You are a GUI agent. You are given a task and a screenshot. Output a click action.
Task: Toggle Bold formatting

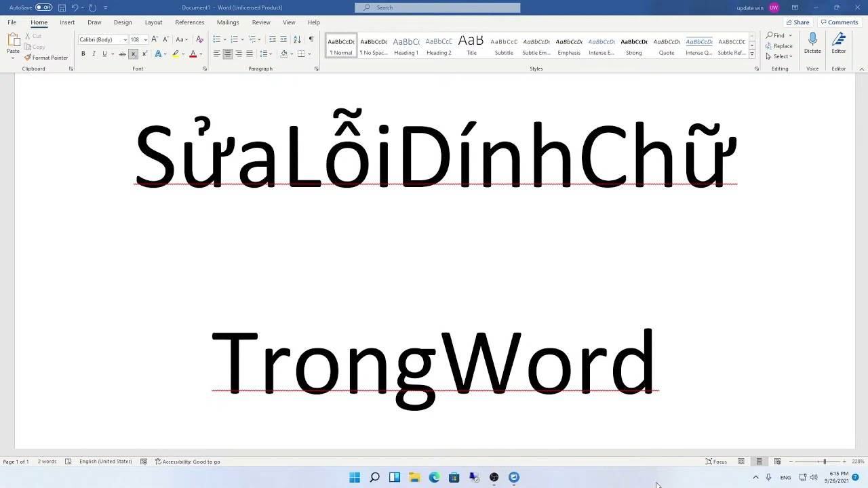tap(83, 54)
